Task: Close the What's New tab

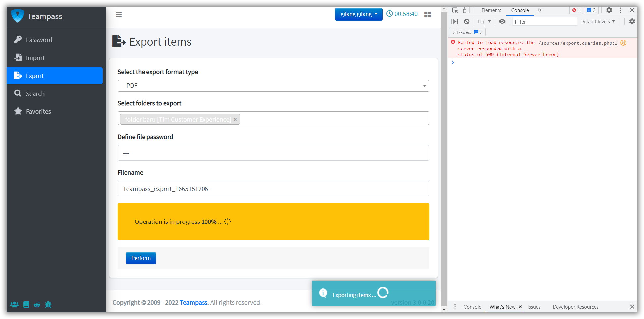Action: (x=520, y=307)
